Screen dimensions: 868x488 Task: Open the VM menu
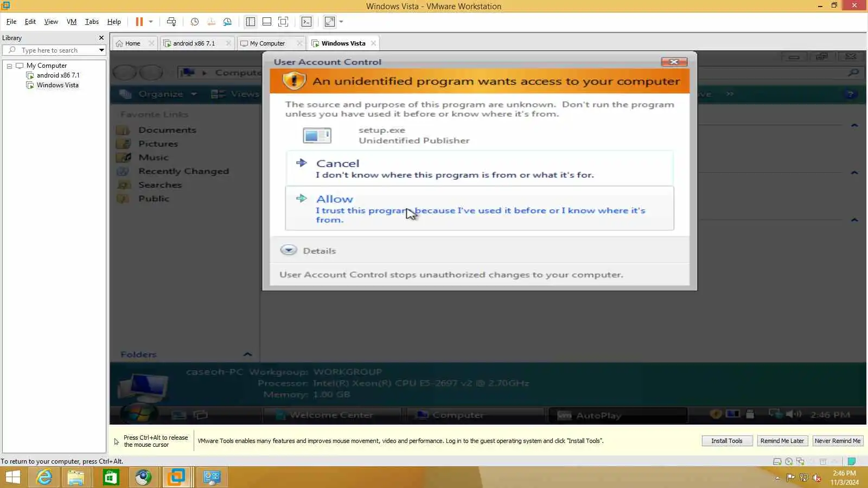coord(72,22)
